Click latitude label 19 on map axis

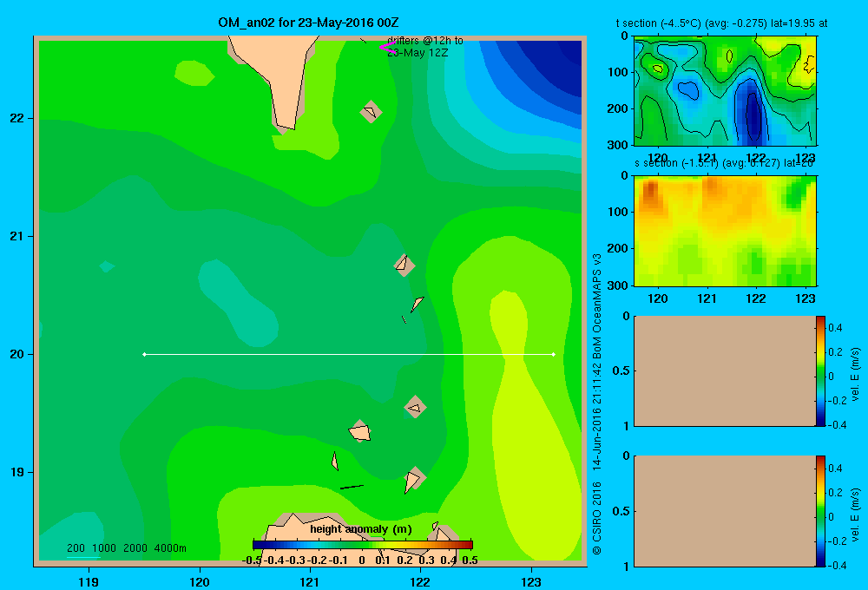(x=17, y=472)
